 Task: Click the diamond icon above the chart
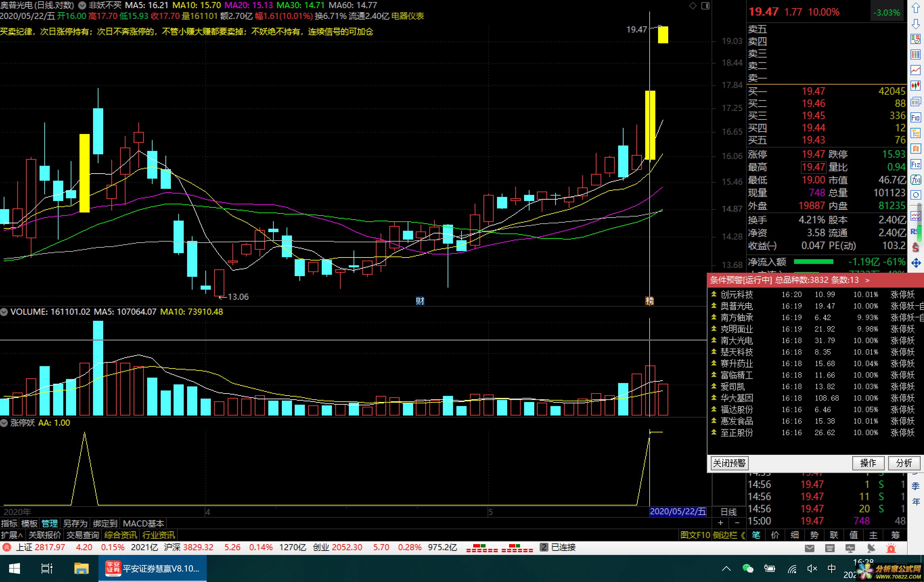pos(693,5)
